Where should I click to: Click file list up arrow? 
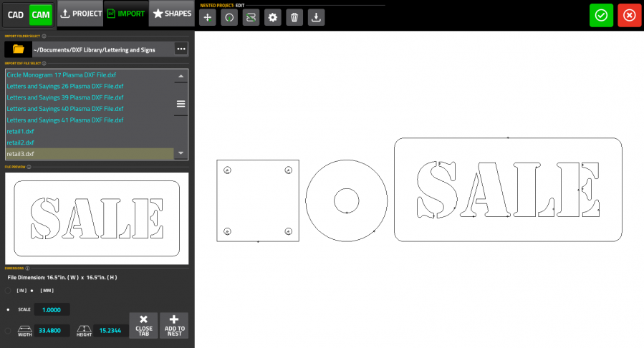click(181, 76)
